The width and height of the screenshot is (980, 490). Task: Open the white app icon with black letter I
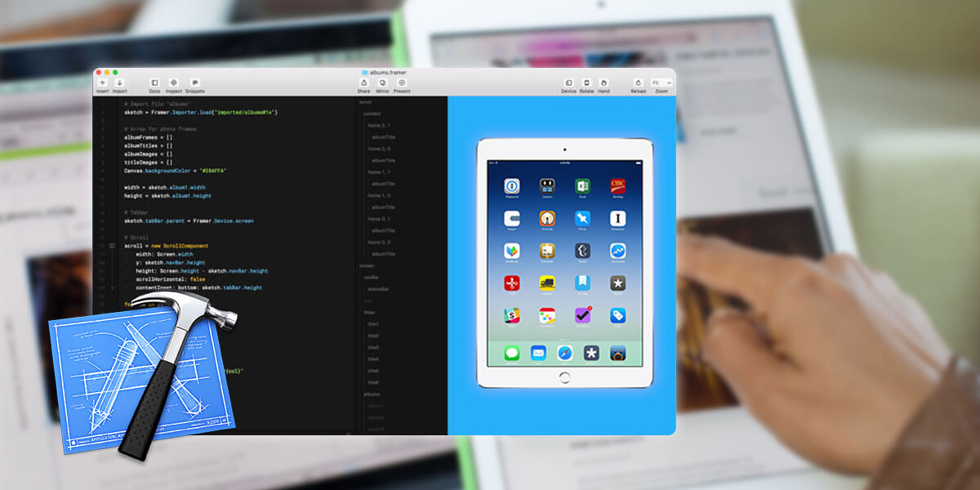pyautogui.click(x=618, y=219)
